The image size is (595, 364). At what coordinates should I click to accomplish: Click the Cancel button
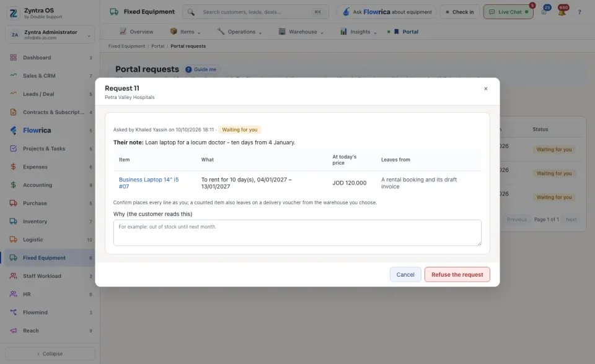coord(405,274)
